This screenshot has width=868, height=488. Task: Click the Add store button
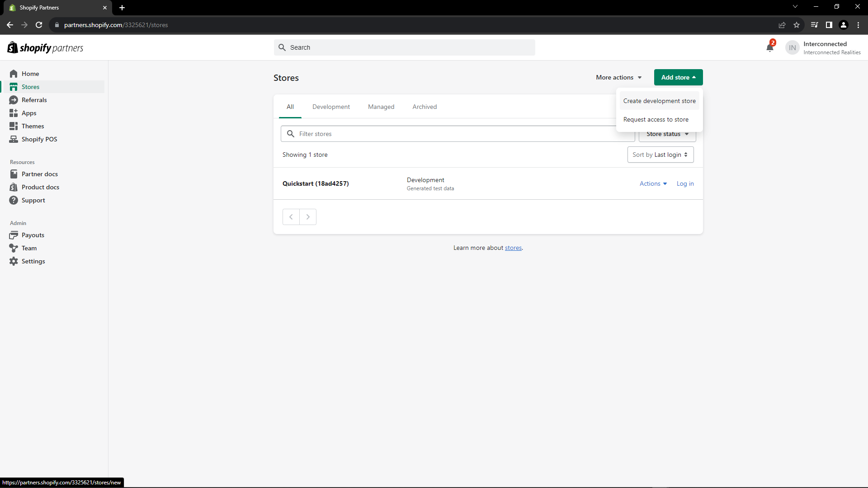click(678, 77)
